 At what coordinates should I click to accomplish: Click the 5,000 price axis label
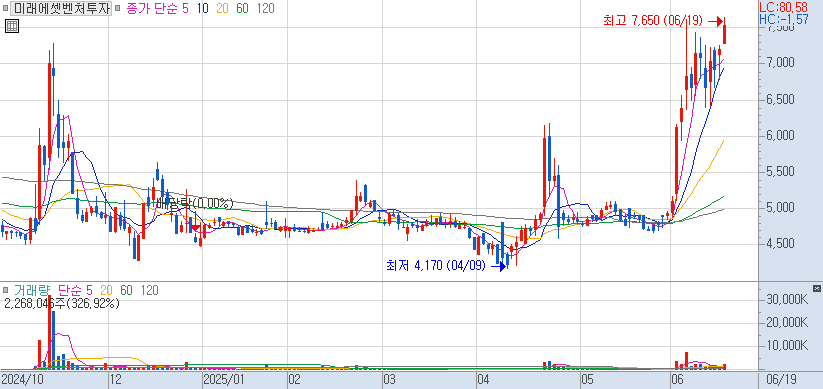tap(779, 208)
